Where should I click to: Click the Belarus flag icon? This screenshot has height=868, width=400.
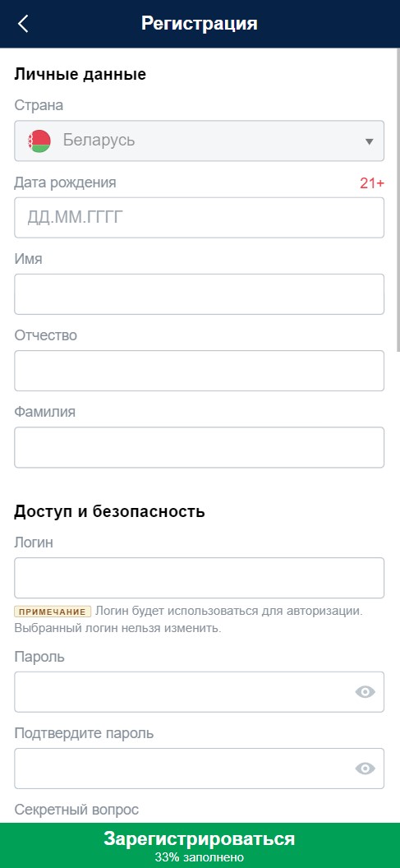pos(39,141)
